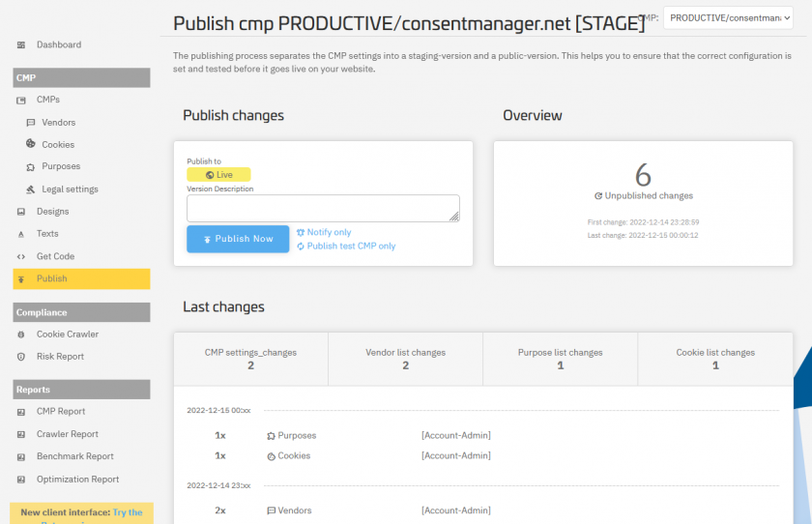Click the globe icon on Live badge

(210, 175)
